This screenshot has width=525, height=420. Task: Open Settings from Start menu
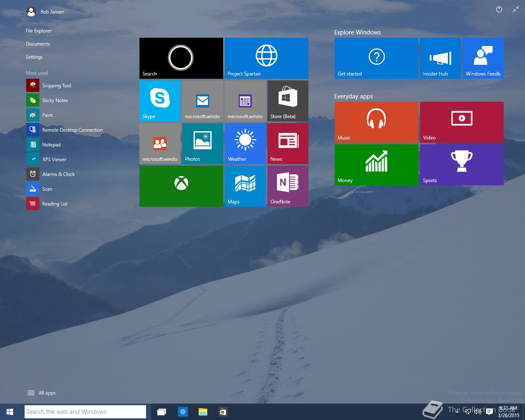tap(34, 57)
